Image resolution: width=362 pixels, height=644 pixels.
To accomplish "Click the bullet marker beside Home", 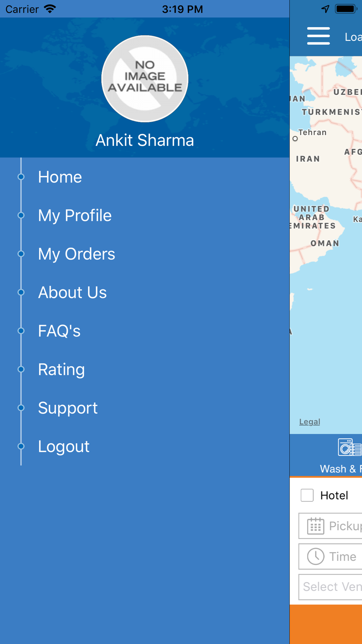I will [21, 177].
